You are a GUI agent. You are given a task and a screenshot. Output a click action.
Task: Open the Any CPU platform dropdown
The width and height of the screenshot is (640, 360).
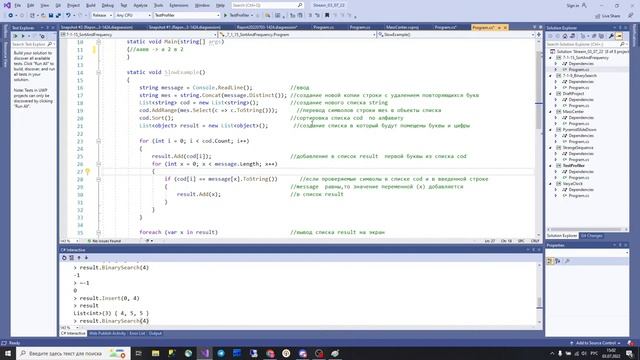[133, 16]
